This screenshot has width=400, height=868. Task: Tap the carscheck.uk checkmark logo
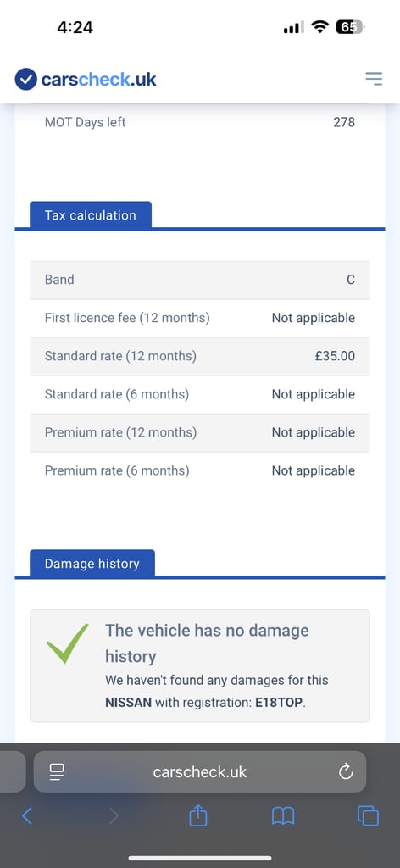(25, 79)
